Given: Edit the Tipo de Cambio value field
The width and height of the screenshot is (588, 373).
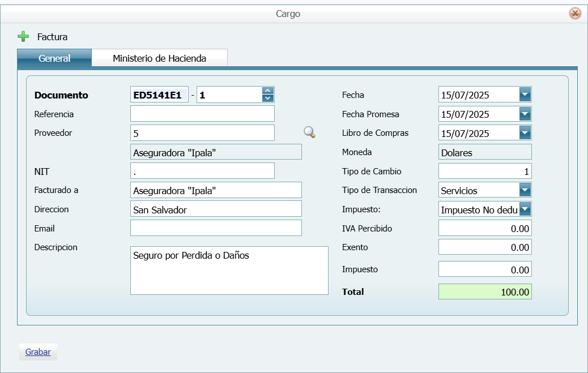Looking at the screenshot, I should click(485, 171).
